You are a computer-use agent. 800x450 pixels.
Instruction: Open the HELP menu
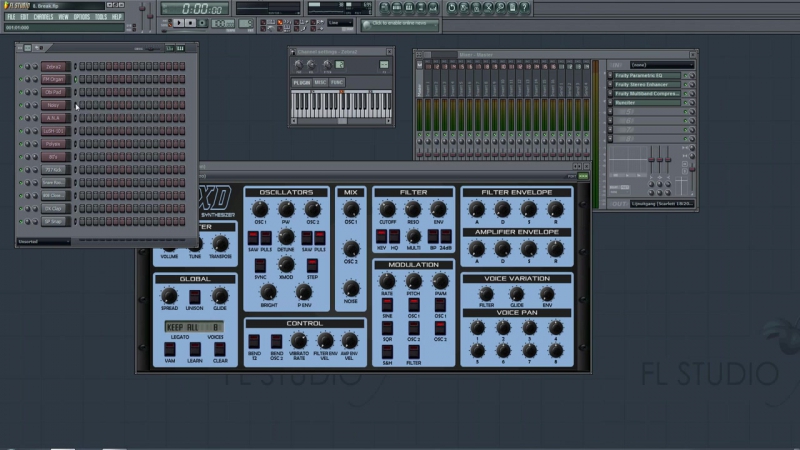[x=117, y=17]
